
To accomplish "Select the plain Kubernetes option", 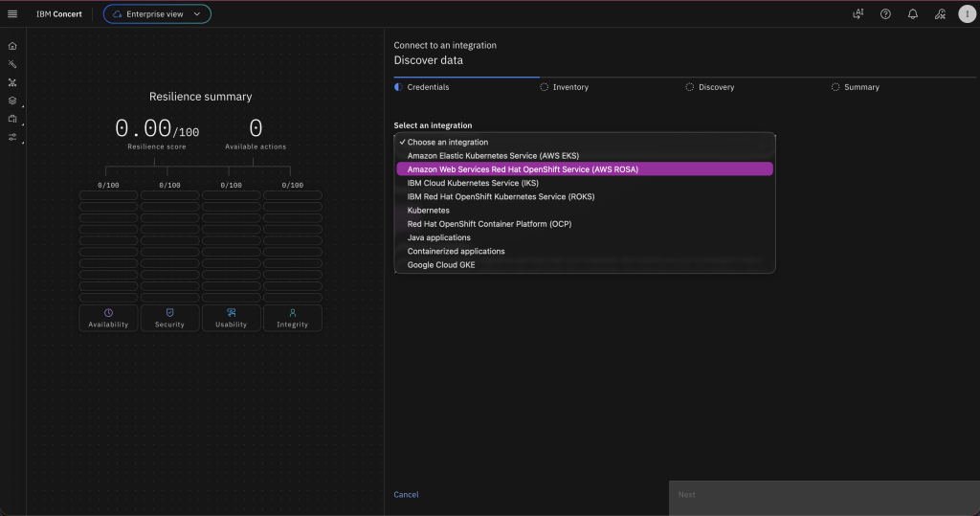I will pos(585,211).
